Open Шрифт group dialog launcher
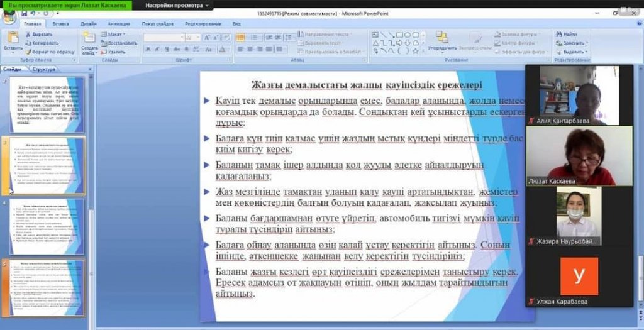Viewport: 644px width, 330px height. click(230, 60)
